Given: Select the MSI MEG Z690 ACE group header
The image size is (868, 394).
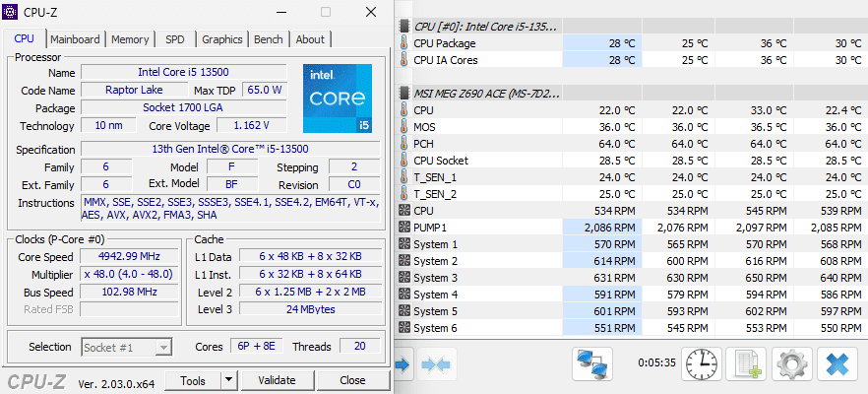Looking at the screenshot, I should click(x=486, y=94).
